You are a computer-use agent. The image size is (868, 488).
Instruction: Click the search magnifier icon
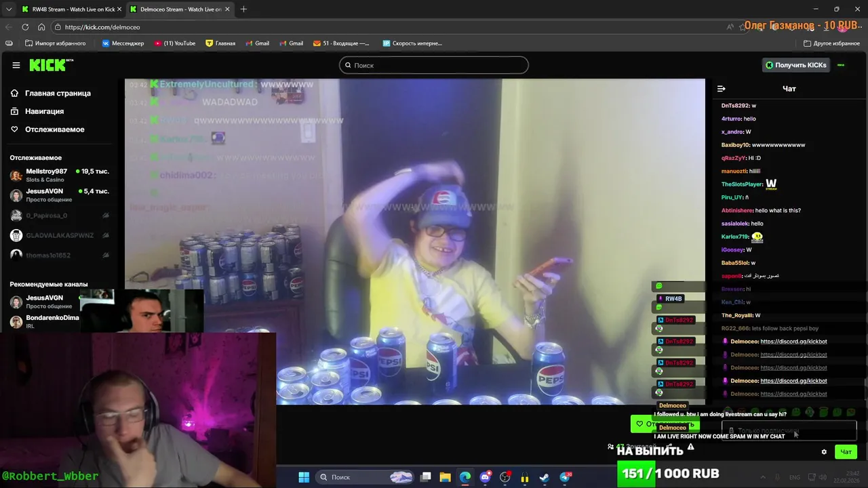point(348,65)
